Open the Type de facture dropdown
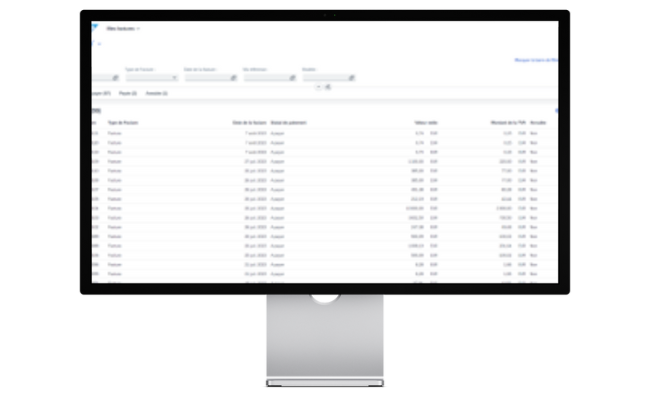 tap(174, 77)
